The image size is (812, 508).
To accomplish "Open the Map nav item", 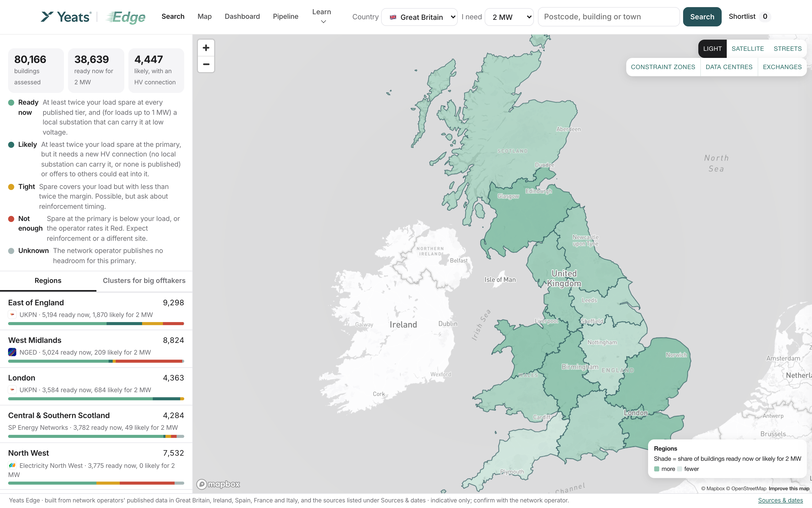I will click(x=204, y=17).
